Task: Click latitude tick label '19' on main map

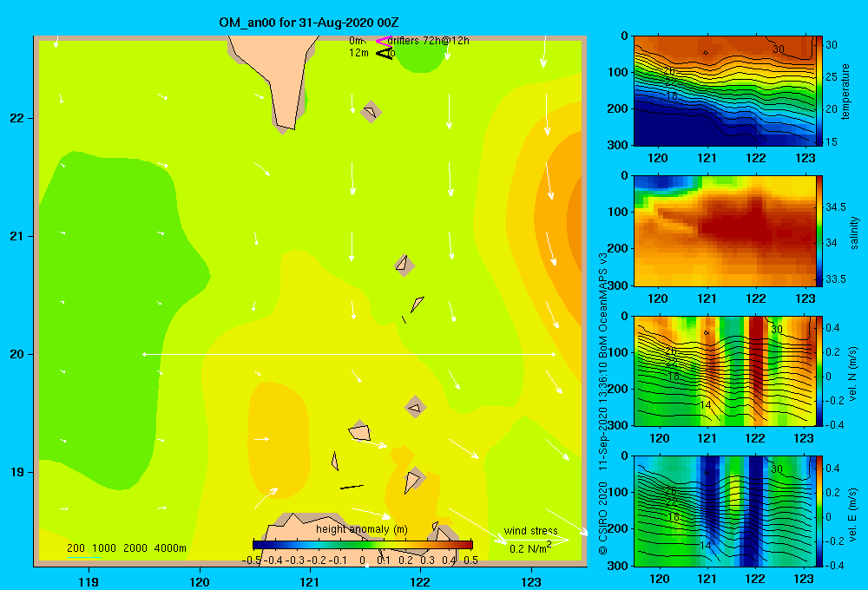Action: (x=17, y=472)
